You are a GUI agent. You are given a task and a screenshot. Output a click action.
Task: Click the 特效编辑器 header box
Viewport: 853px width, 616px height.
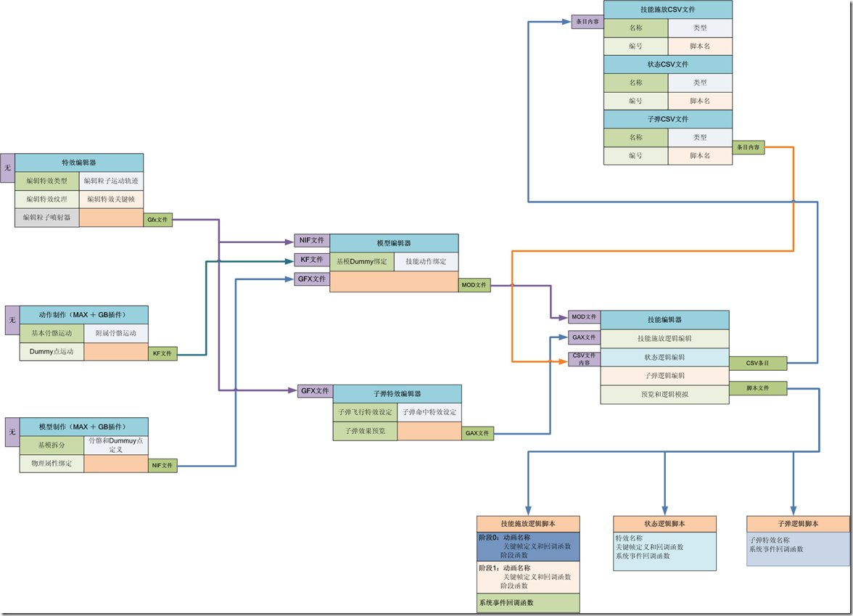(79, 163)
